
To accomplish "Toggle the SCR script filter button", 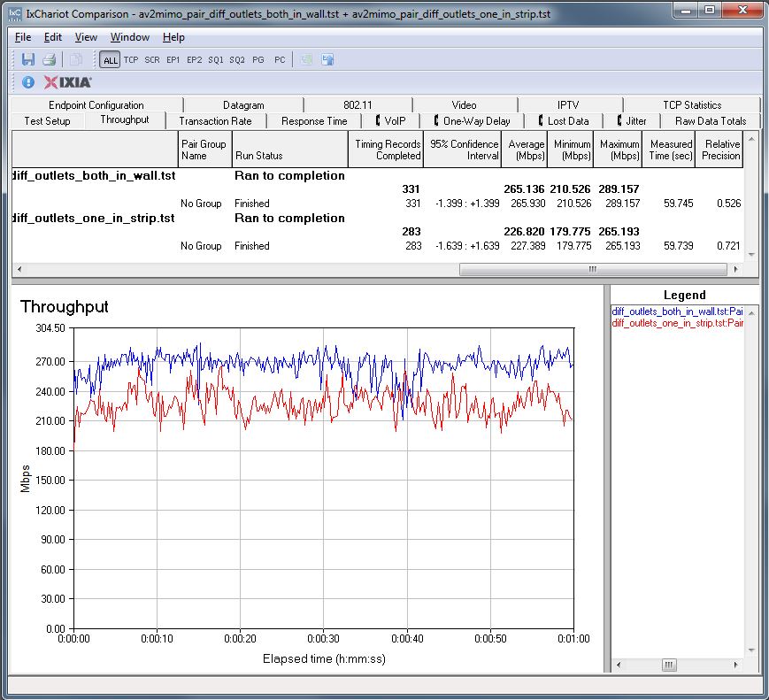I will [x=152, y=60].
